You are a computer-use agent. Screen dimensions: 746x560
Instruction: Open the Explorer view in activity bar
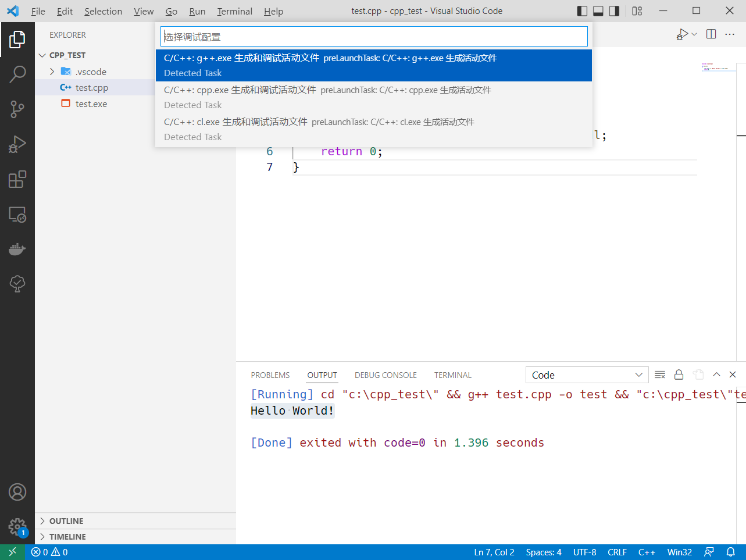point(17,40)
